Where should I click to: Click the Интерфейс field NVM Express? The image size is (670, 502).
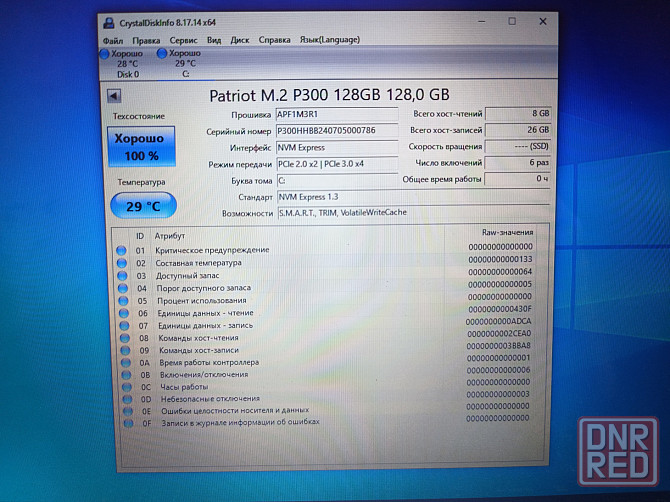[337, 147]
